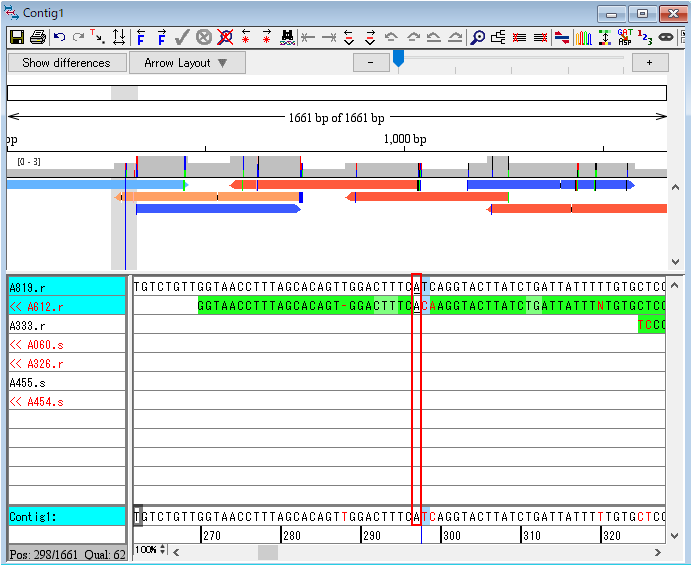The image size is (692, 566).
Task: Select the red T with arrow tool
Action: (x=97, y=37)
